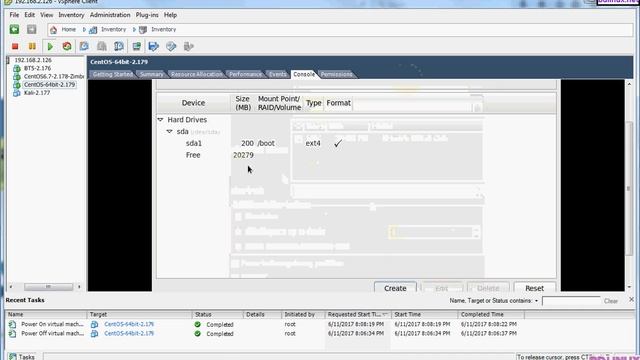Click the Reset virtual machine toolbar icon
Image resolution: width=640 pixels, height=360 pixels.
tap(67, 46)
